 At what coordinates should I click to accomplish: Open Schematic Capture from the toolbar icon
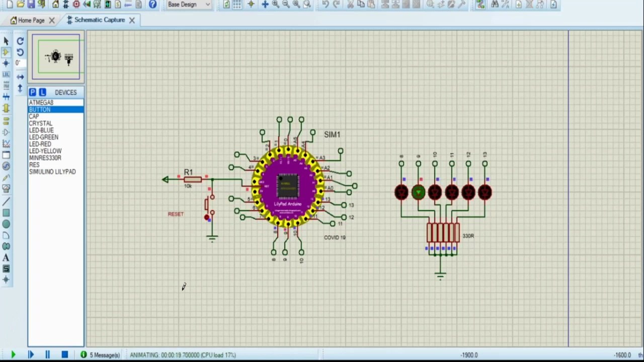[x=66, y=4]
